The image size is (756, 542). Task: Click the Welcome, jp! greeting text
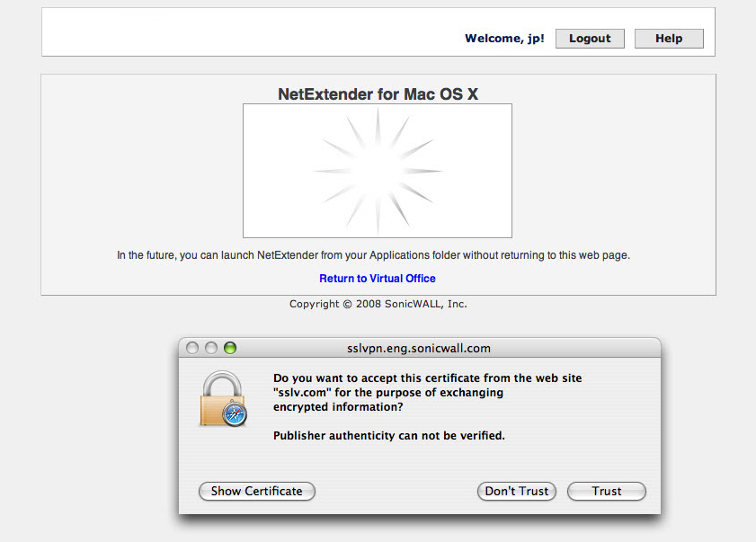pos(504,39)
